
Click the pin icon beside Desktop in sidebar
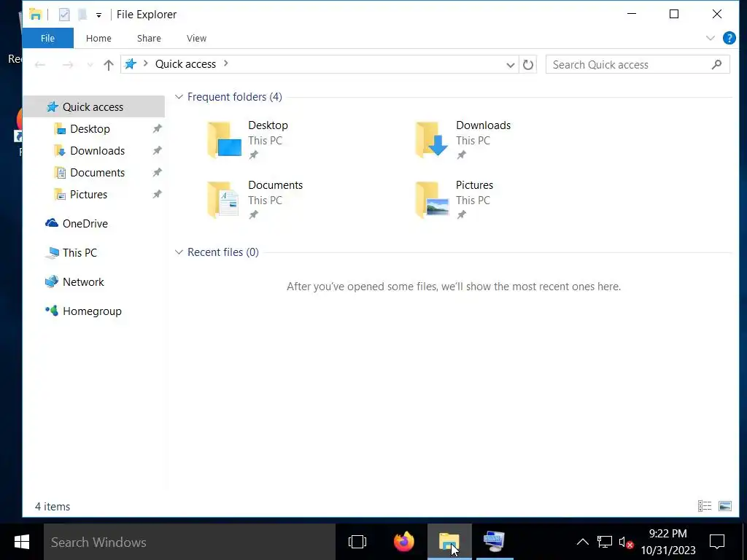point(157,128)
